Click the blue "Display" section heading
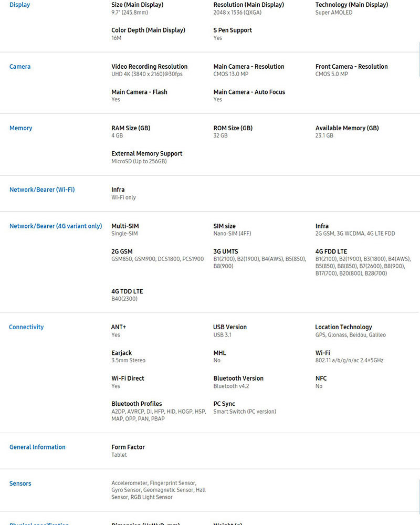The image size is (420, 525). 20,5
